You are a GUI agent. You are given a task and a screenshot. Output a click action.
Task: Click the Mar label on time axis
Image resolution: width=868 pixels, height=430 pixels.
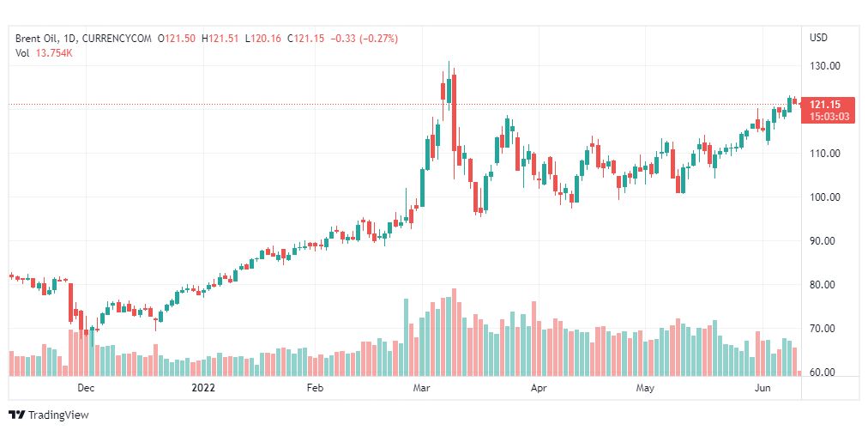click(x=422, y=388)
